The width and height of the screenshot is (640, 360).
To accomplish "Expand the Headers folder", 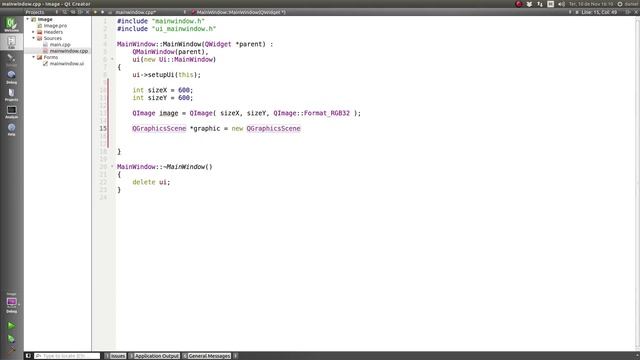I will (x=33, y=32).
